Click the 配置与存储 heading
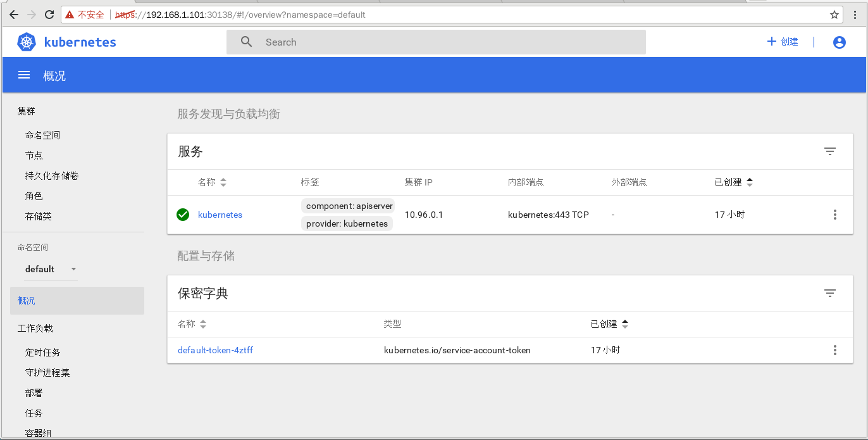The height and width of the screenshot is (440, 868). tap(206, 256)
